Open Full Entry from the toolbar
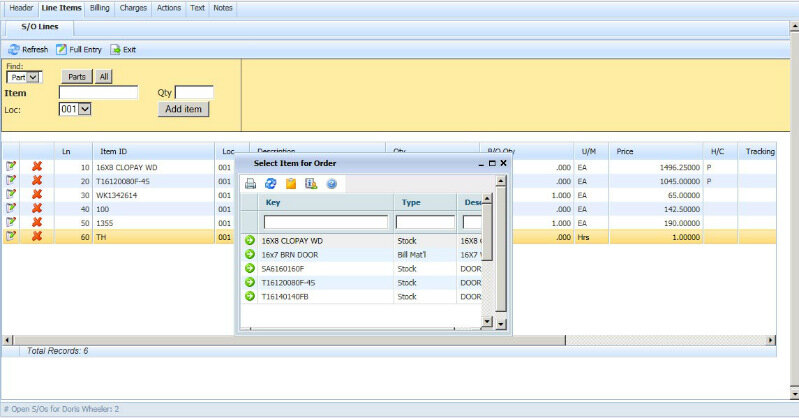The width and height of the screenshot is (799, 418). pyautogui.click(x=62, y=49)
